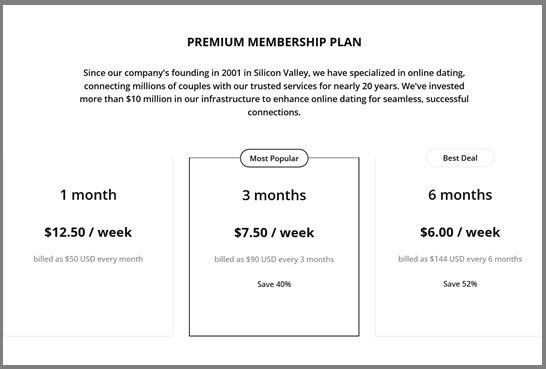Pick the 6 months plan heading
Viewport: 546px width, 369px height.
click(460, 195)
